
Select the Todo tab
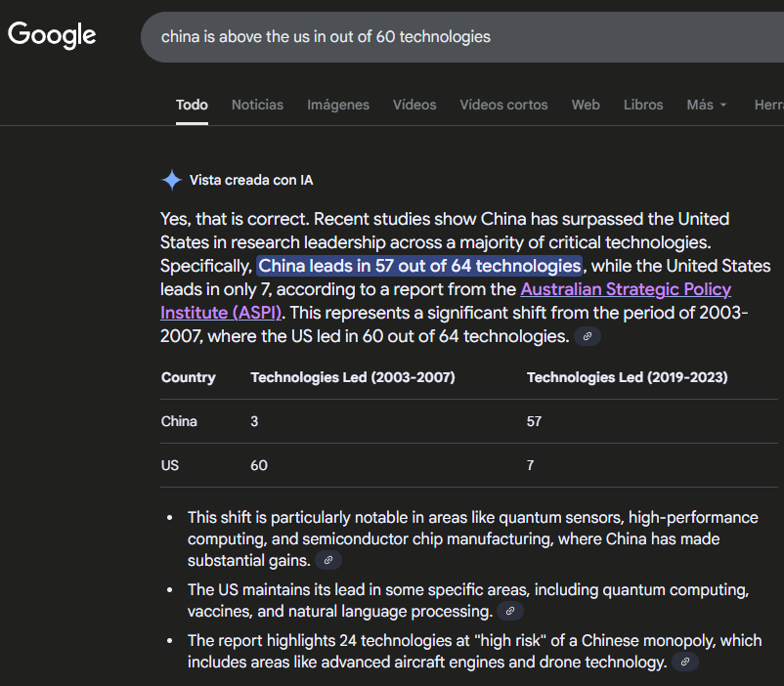[x=192, y=105]
